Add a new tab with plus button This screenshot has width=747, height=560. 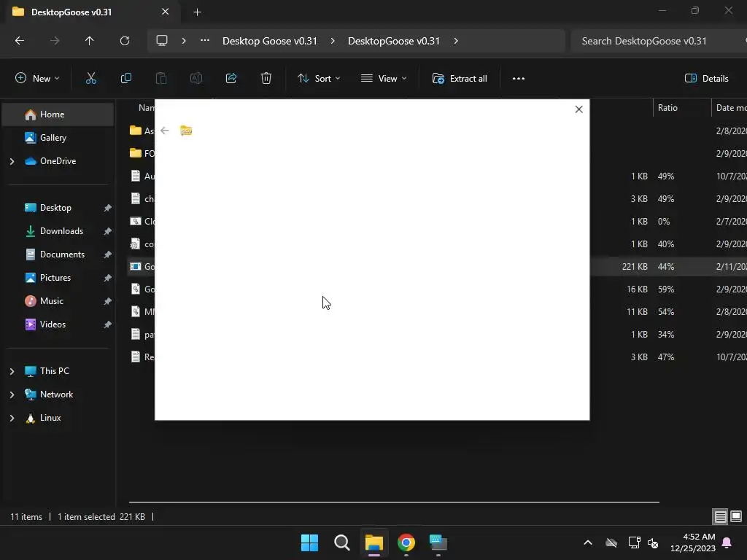pyautogui.click(x=197, y=12)
